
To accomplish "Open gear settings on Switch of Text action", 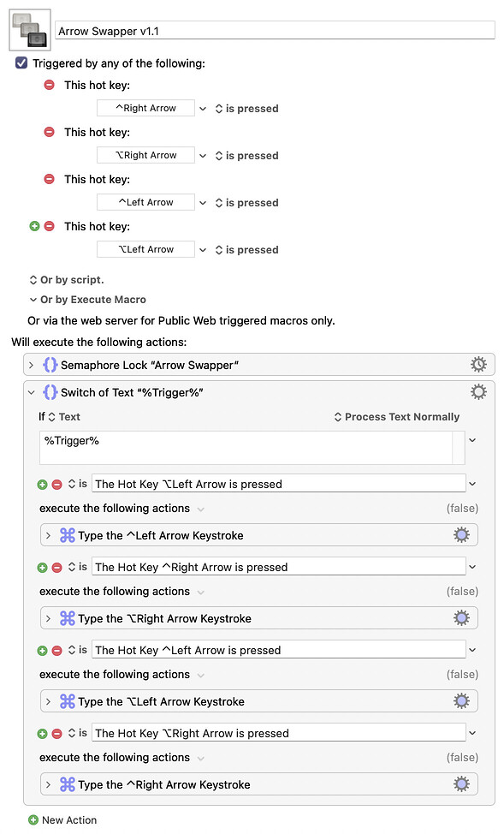I will (x=478, y=391).
